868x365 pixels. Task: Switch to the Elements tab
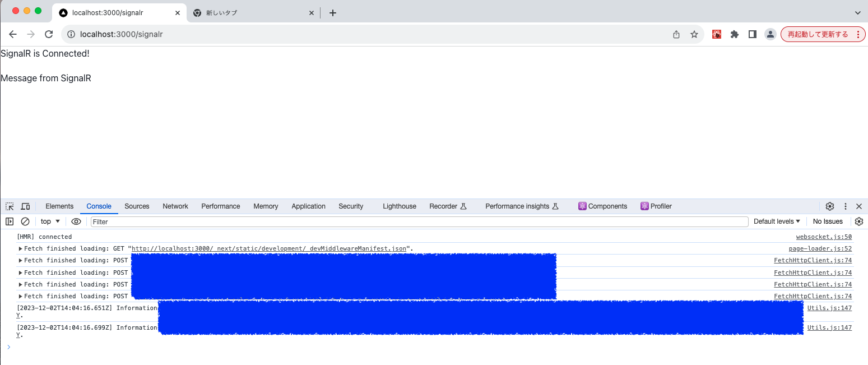coord(59,206)
